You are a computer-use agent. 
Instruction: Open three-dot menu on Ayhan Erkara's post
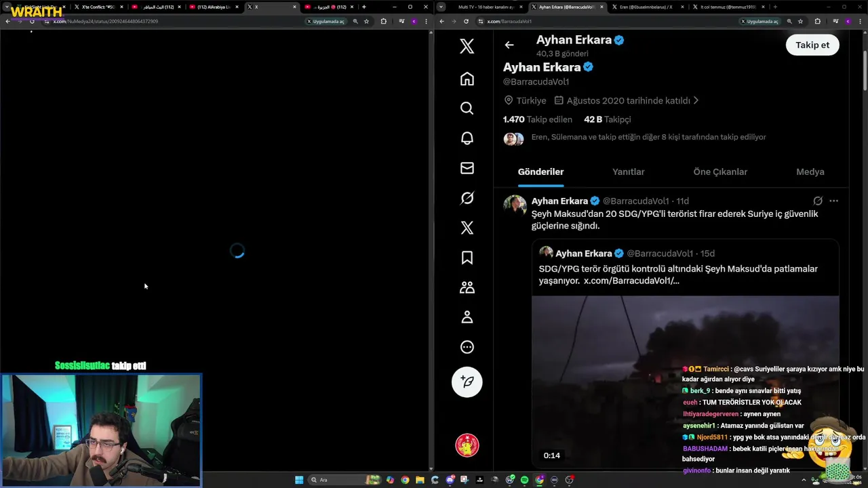[x=833, y=201]
